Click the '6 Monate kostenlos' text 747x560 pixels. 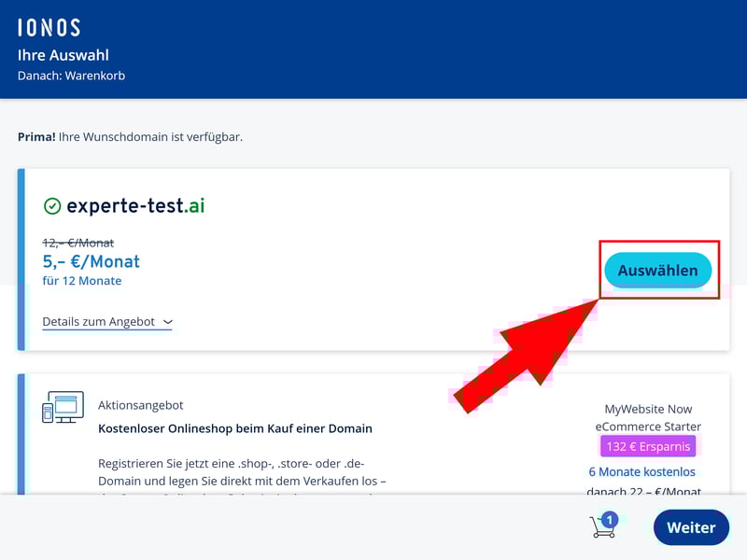pyautogui.click(x=641, y=471)
